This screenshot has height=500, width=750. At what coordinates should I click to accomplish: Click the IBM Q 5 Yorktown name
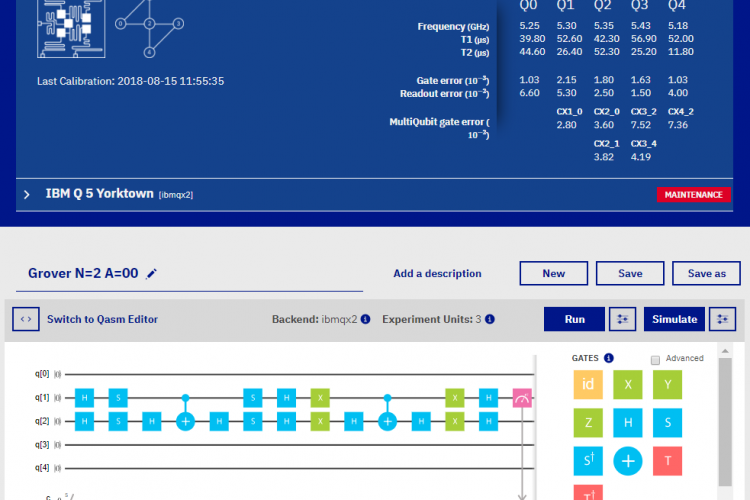99,194
